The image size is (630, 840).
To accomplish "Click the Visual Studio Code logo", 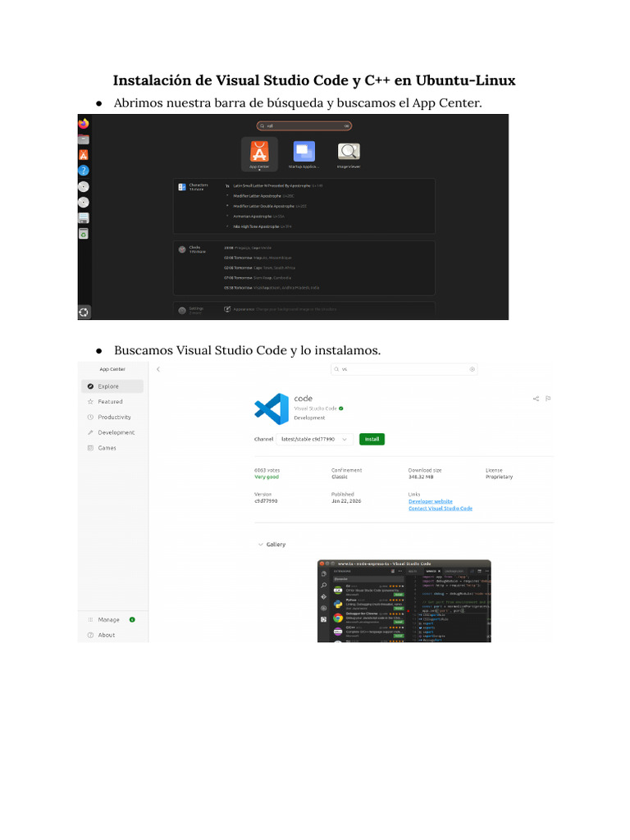I will (x=272, y=409).
